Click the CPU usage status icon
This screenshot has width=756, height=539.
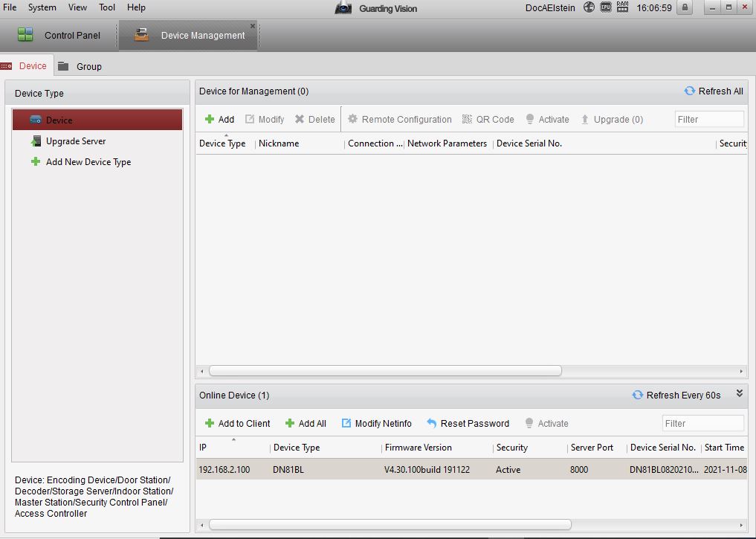(606, 7)
